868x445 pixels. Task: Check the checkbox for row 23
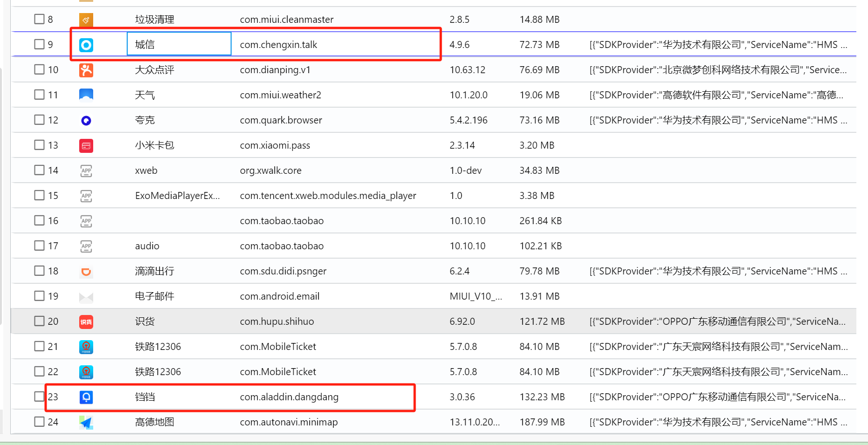pyautogui.click(x=39, y=397)
